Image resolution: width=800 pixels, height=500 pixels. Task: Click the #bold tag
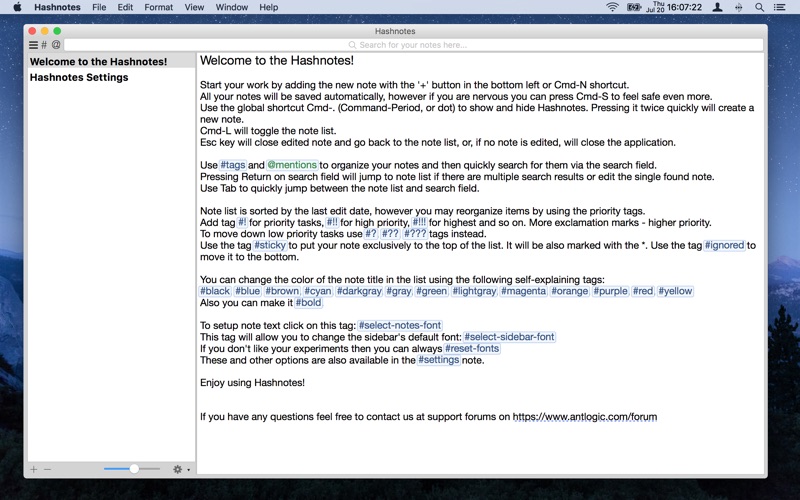(309, 303)
